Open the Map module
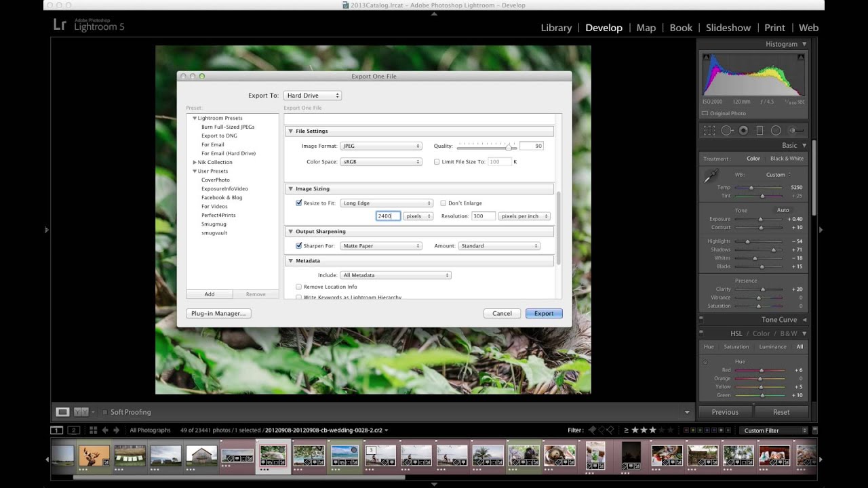Image resolution: width=868 pixels, height=488 pixels. pyautogui.click(x=646, y=28)
